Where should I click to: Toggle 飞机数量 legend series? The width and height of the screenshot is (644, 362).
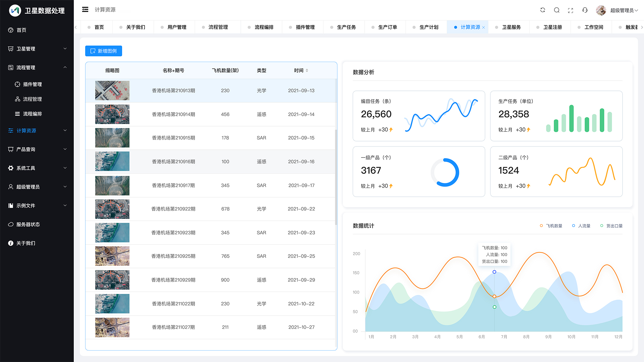click(x=551, y=226)
